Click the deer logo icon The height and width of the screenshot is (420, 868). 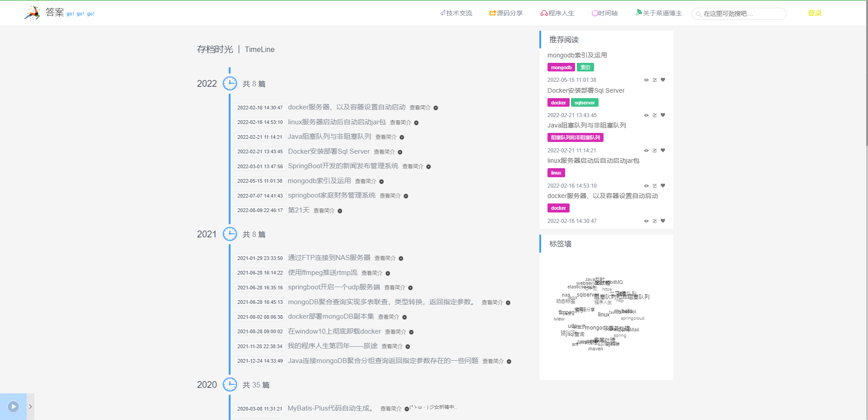click(32, 13)
